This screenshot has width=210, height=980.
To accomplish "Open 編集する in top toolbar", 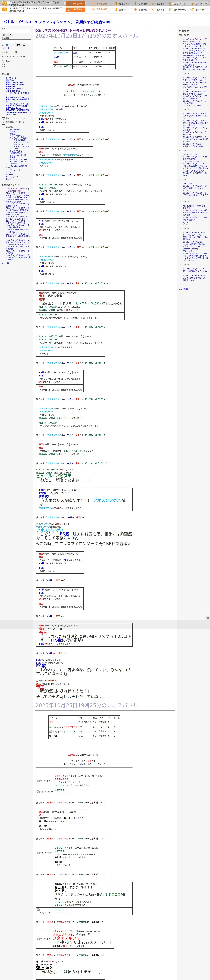I will 158,4.
